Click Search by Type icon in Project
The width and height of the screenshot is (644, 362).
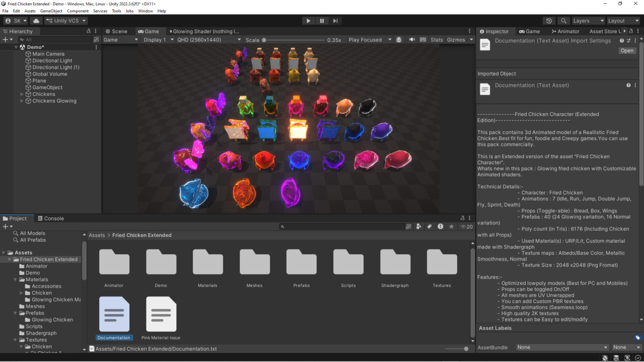pos(419,227)
